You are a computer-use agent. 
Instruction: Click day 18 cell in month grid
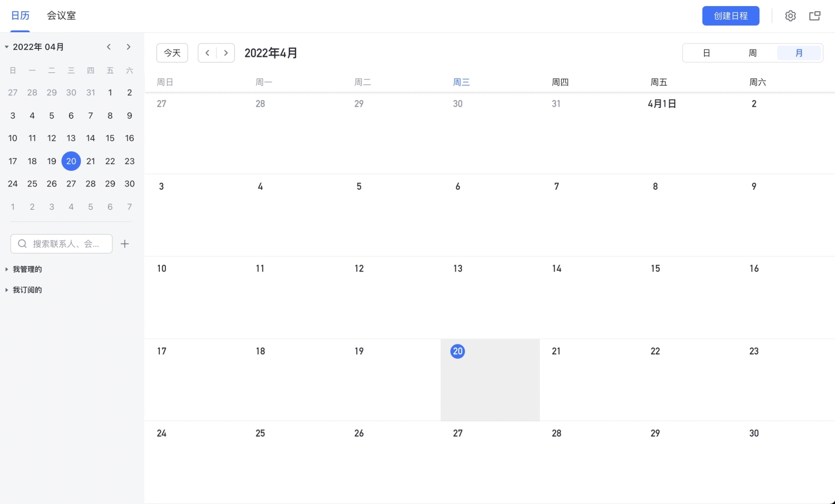(293, 380)
